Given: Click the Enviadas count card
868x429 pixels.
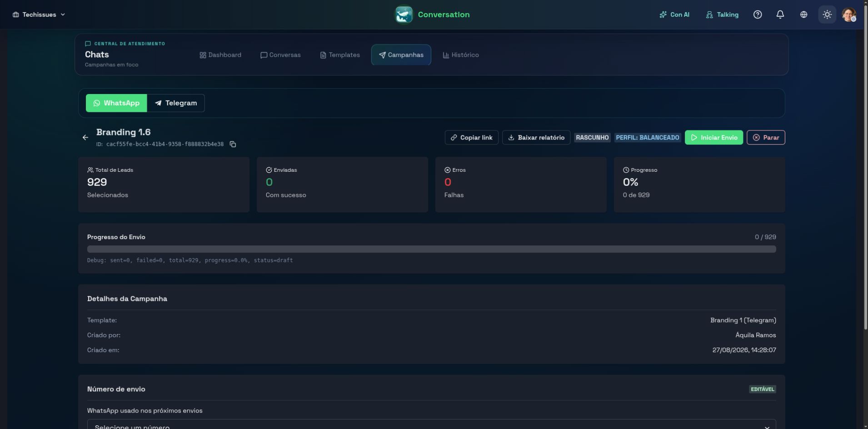Looking at the screenshot, I should pos(342,185).
